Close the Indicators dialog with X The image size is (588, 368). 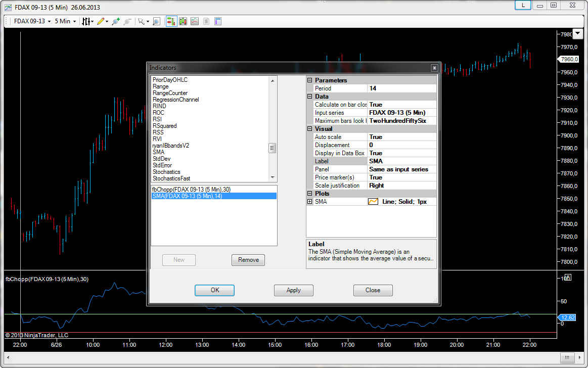pyautogui.click(x=434, y=68)
